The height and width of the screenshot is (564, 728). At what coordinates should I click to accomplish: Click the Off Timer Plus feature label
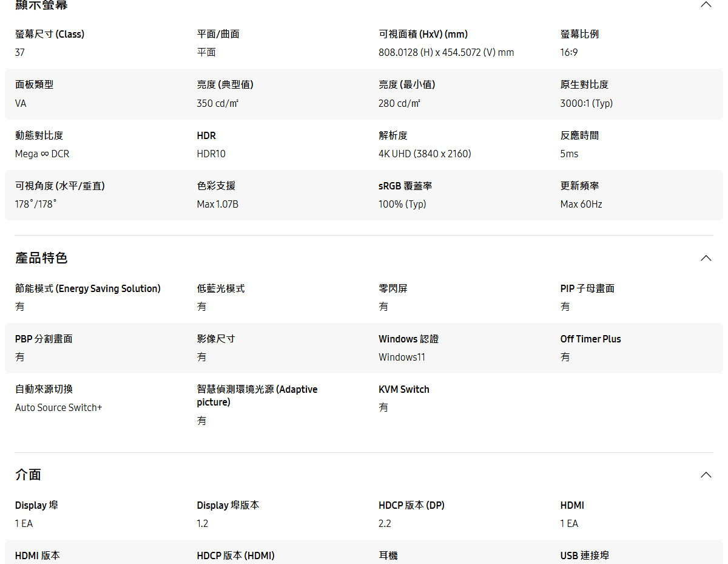point(590,339)
